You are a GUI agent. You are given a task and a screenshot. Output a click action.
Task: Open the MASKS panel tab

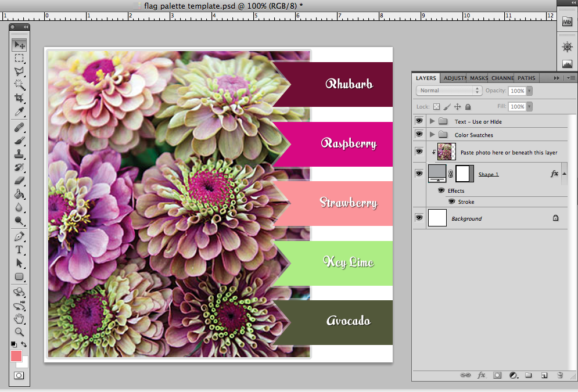coord(478,78)
